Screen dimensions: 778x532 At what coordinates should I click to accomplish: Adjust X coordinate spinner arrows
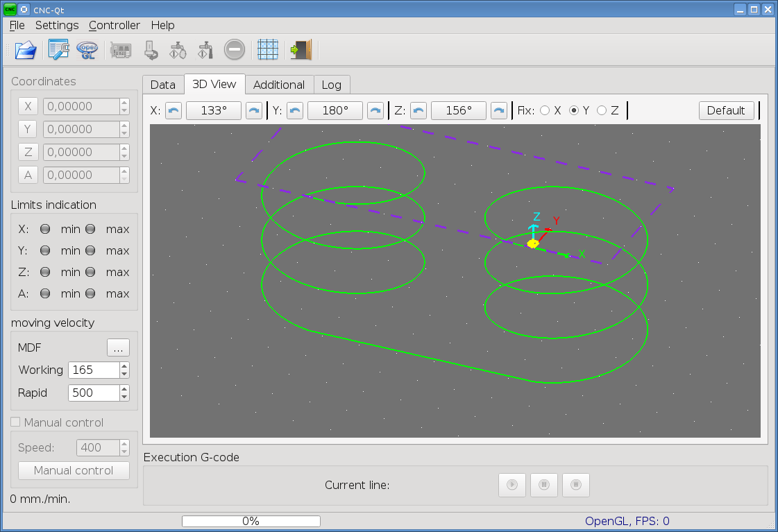tap(124, 106)
